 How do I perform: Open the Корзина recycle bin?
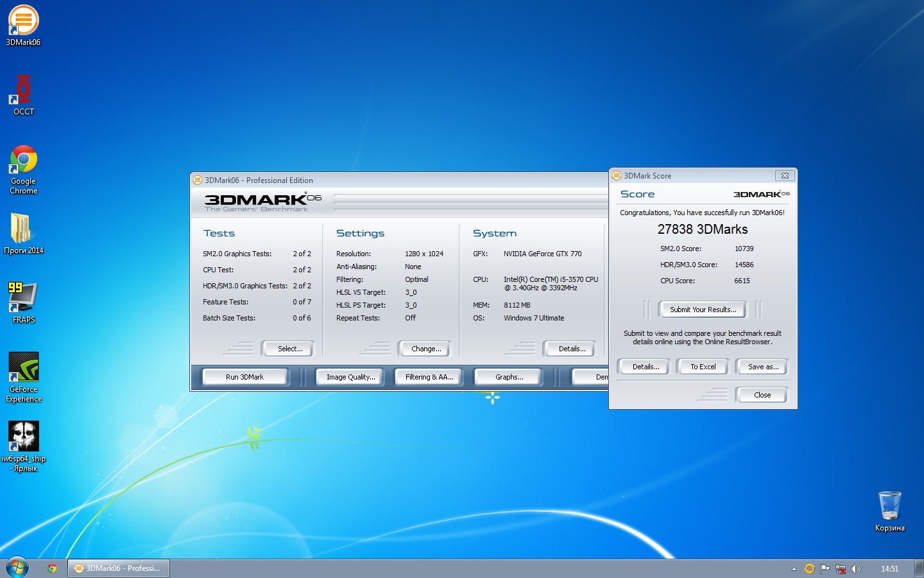(x=889, y=507)
